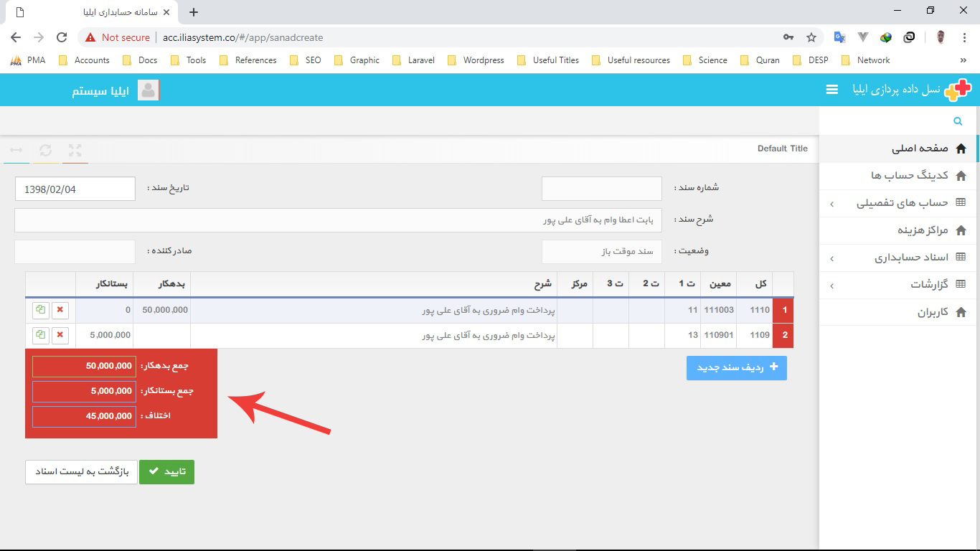
Task: Bookmark the page with the star icon
Action: (811, 37)
